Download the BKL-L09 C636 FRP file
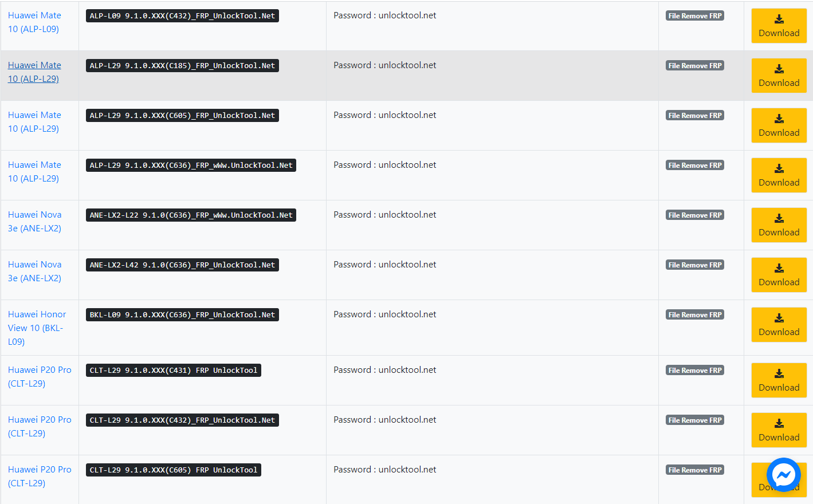The height and width of the screenshot is (504, 813). pyautogui.click(x=779, y=325)
